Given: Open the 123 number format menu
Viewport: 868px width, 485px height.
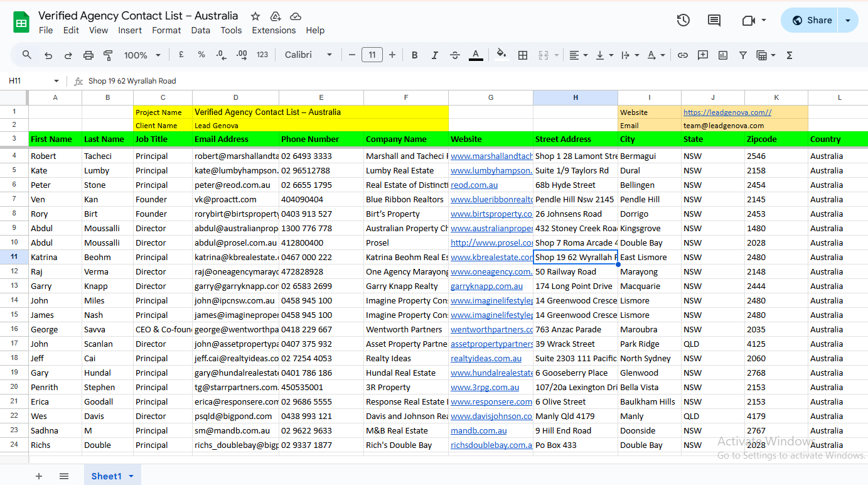Looking at the screenshot, I should [262, 55].
